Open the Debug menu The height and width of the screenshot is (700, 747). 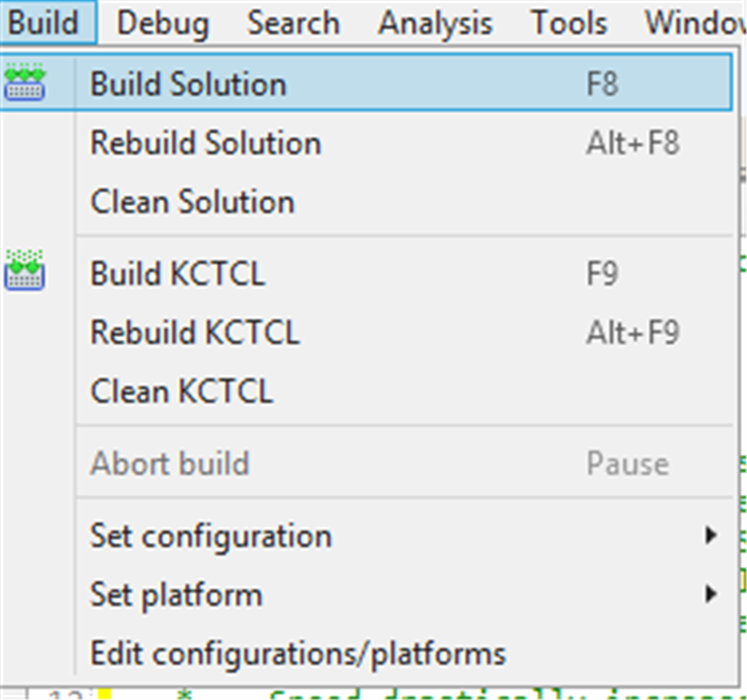coord(163,23)
